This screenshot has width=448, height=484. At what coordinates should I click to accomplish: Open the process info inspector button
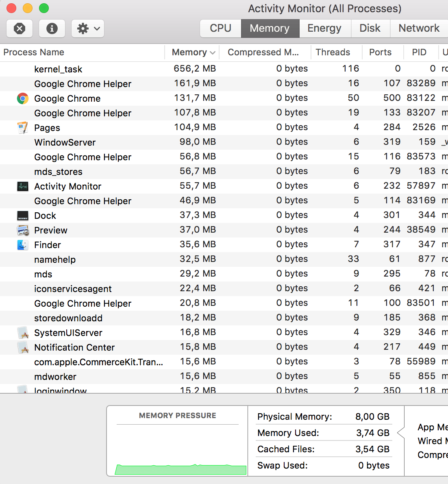[52, 28]
